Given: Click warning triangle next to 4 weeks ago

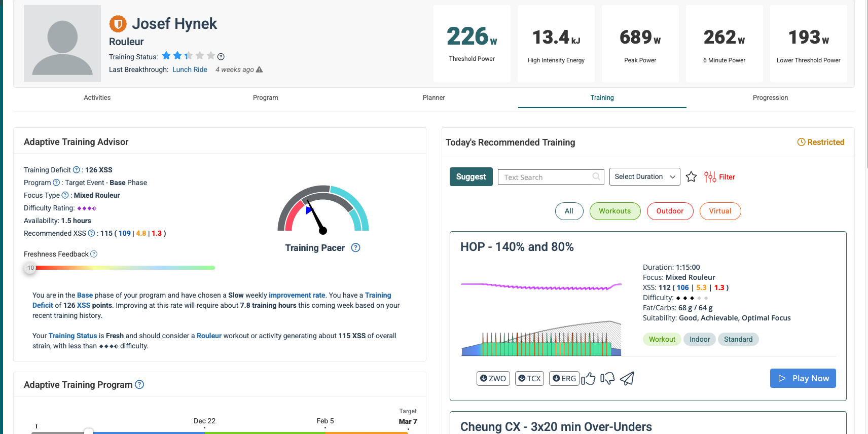Looking at the screenshot, I should pos(260,69).
